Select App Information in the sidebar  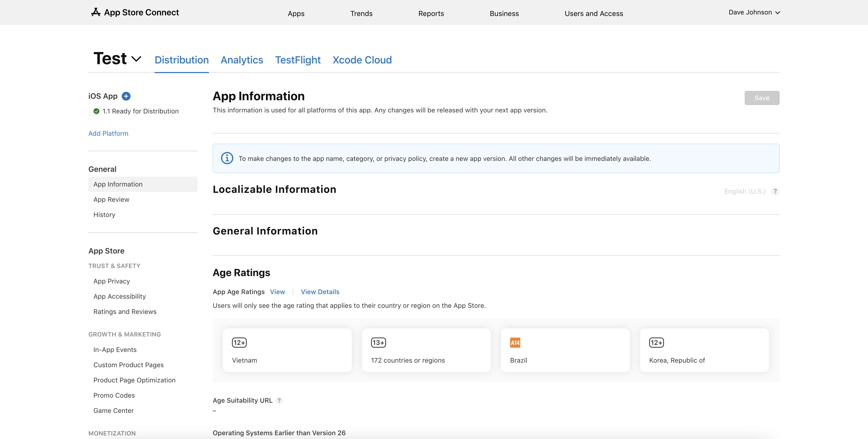click(143, 184)
